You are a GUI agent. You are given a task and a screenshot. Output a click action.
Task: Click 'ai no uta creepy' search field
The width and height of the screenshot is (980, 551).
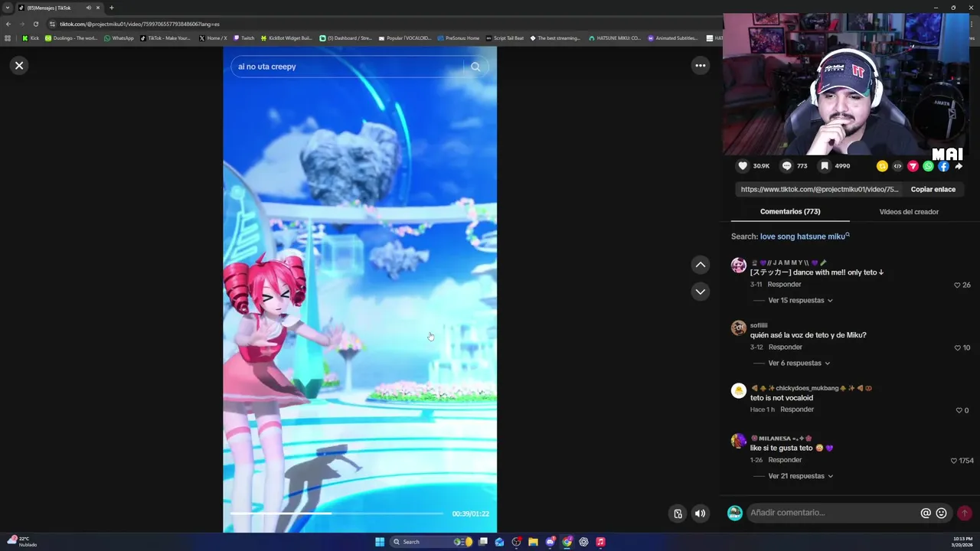click(x=348, y=67)
